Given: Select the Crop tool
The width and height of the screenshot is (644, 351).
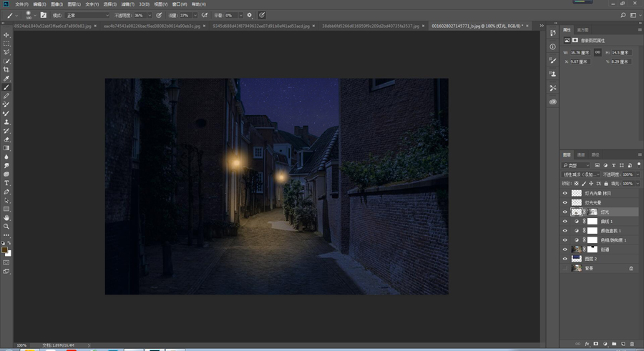Looking at the screenshot, I should pos(6,69).
